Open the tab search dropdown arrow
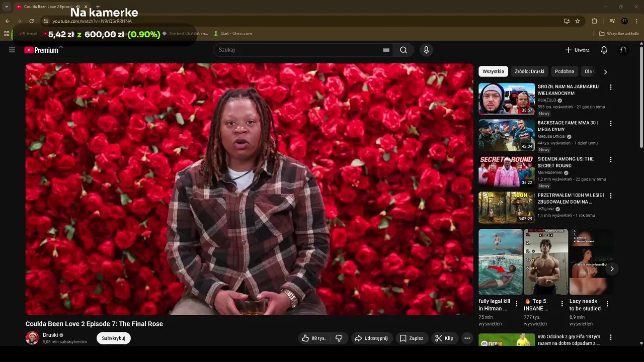This screenshot has width=644, height=362. (7, 7)
